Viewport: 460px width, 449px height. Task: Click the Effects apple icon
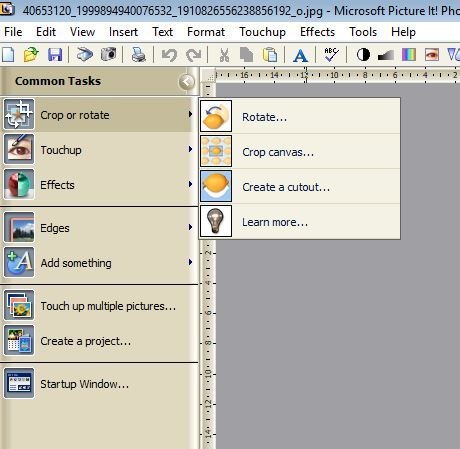pyautogui.click(x=19, y=184)
